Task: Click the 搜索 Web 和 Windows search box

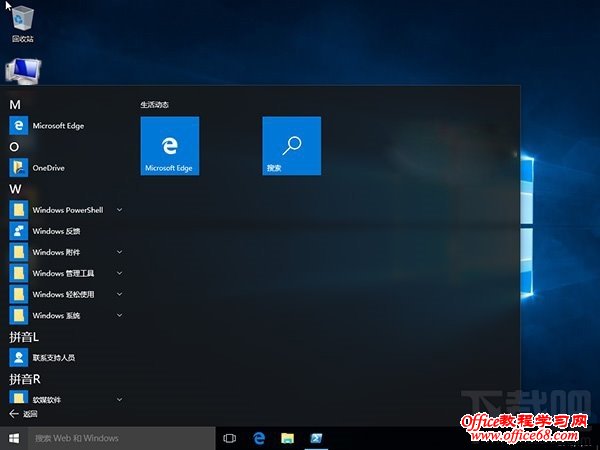Action: click(122, 438)
